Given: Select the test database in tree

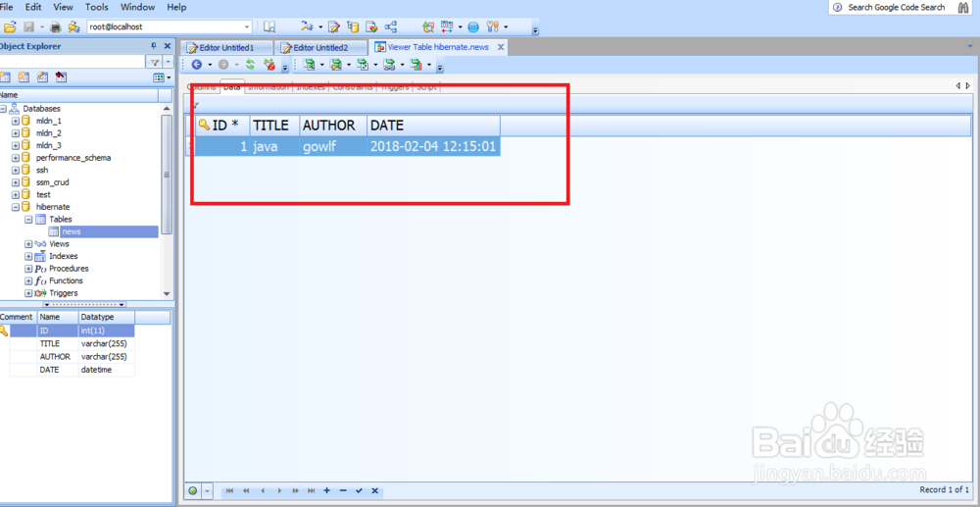Looking at the screenshot, I should [43, 194].
